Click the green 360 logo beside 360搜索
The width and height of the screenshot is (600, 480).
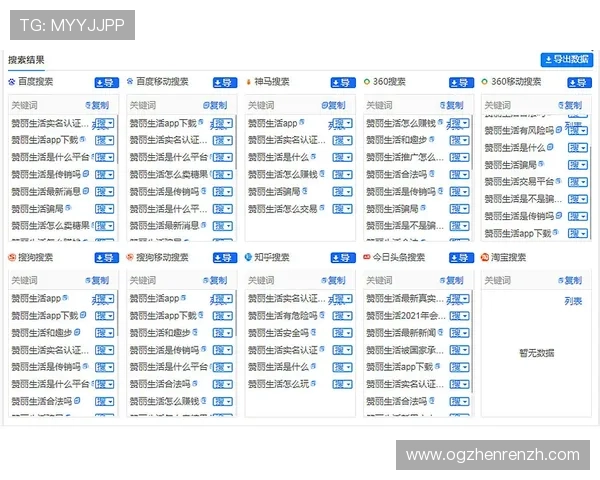[367, 82]
